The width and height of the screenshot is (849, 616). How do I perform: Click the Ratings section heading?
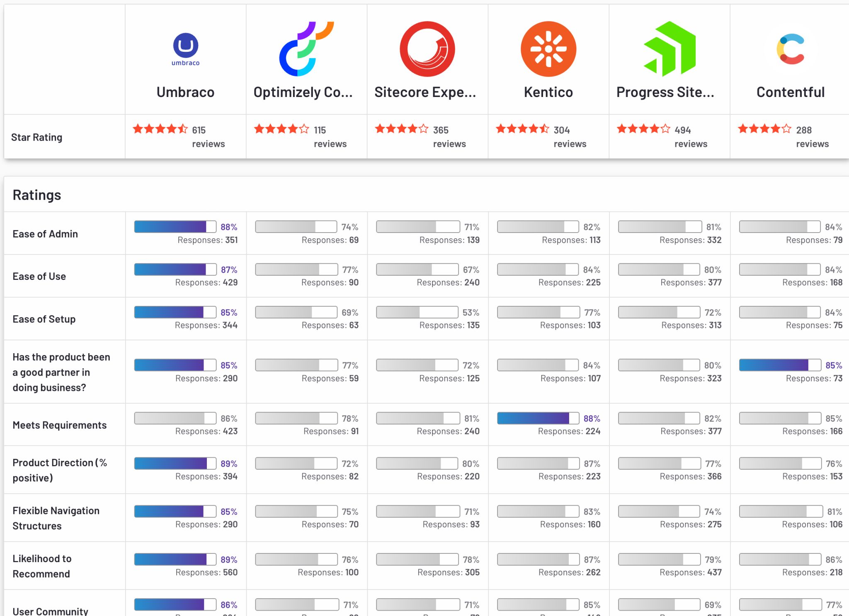click(37, 195)
